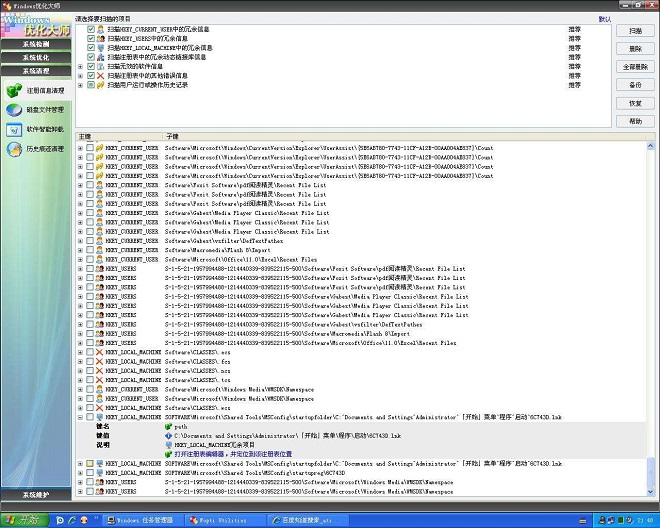Expand 扫描用户运行或操作历史记录 tree node

pyautogui.click(x=80, y=85)
